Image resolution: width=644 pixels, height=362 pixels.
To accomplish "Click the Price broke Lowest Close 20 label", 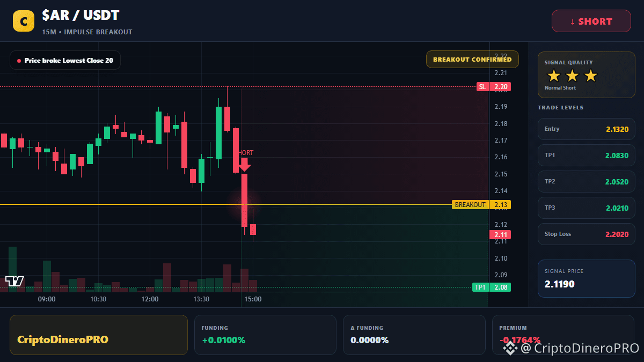I will tap(65, 61).
